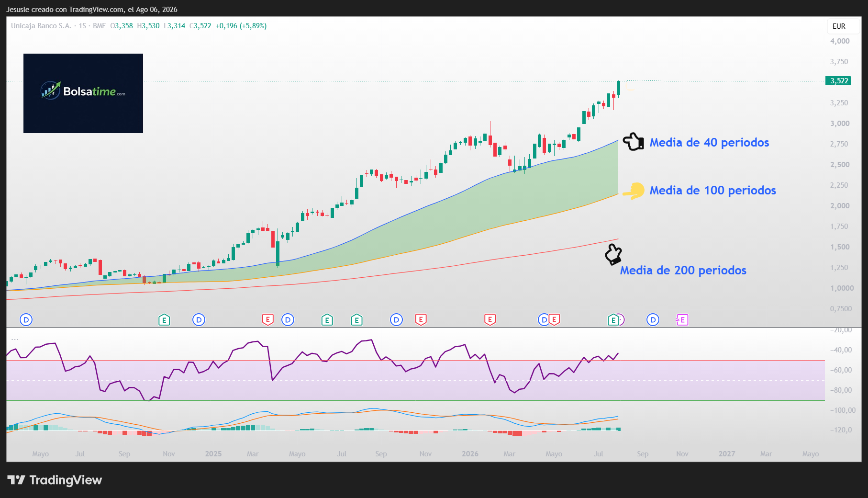
Task: Click the close value C3,522
Action: pyautogui.click(x=200, y=26)
